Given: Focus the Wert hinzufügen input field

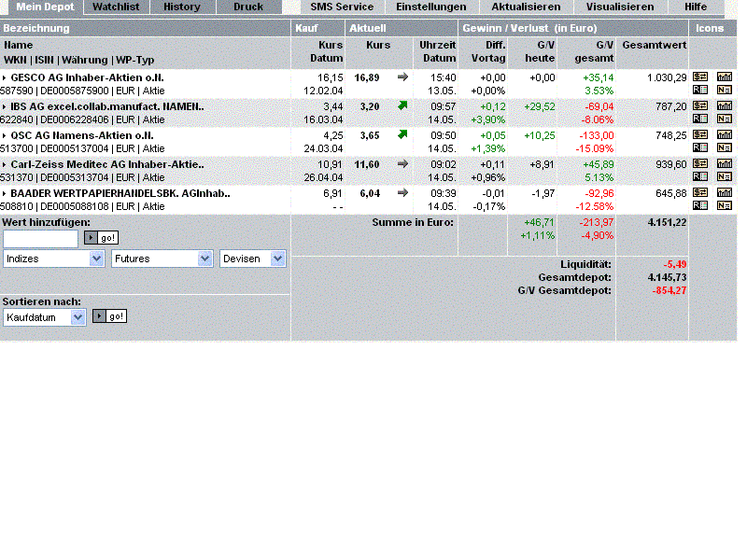Looking at the screenshot, I should pyautogui.click(x=40, y=239).
